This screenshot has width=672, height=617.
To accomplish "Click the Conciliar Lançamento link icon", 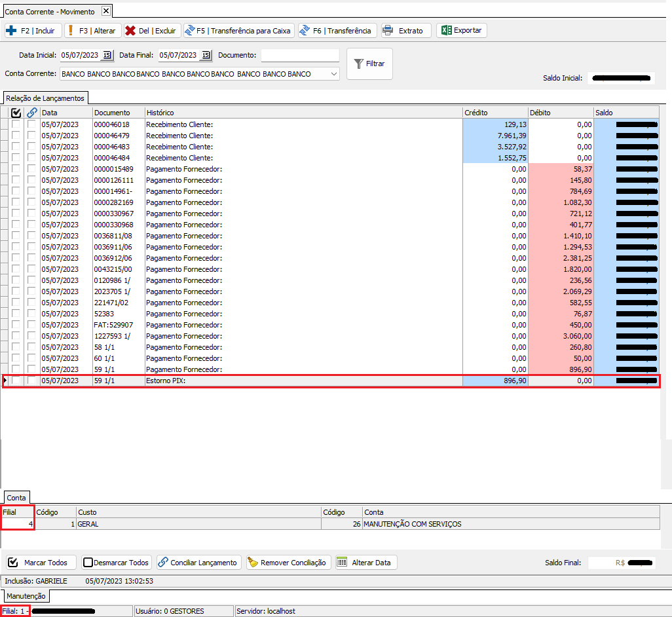I will pos(162,563).
